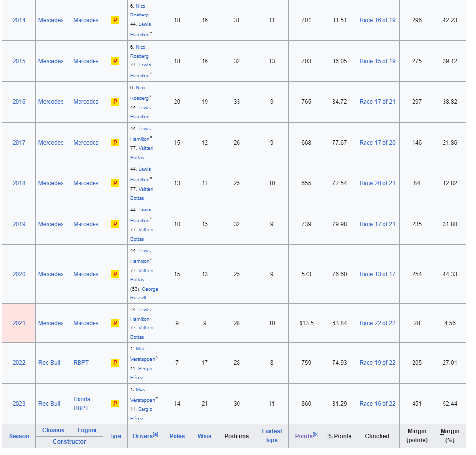Image resolution: width=476 pixels, height=455 pixels.
Task: Go to the 2015 season page
Action: [x=19, y=61]
